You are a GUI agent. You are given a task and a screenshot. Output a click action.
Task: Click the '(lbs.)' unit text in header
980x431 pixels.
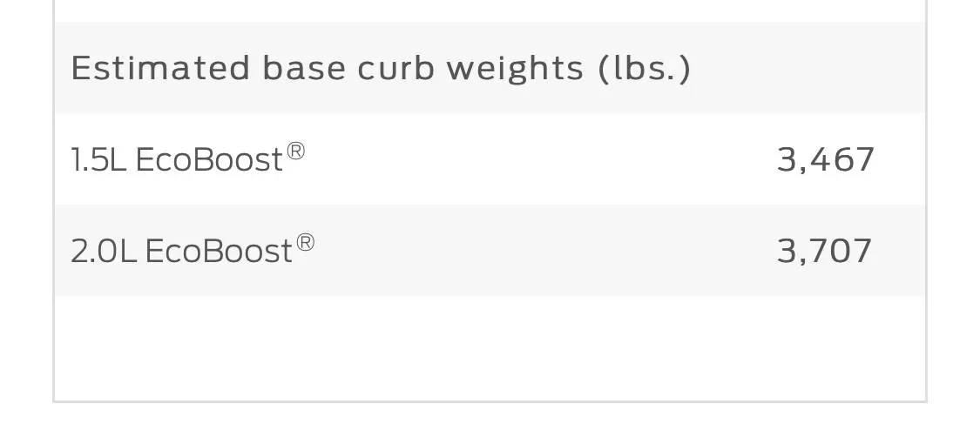pos(645,68)
